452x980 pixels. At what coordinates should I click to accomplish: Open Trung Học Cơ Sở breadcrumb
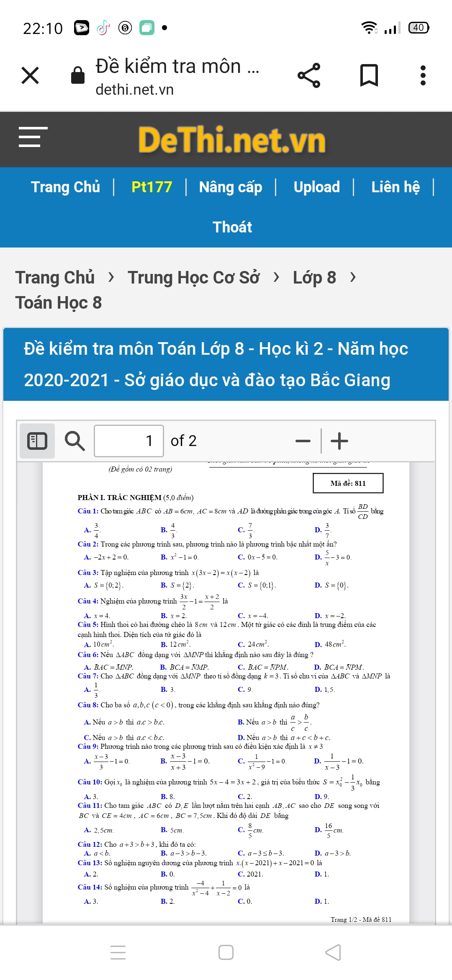pos(194,277)
